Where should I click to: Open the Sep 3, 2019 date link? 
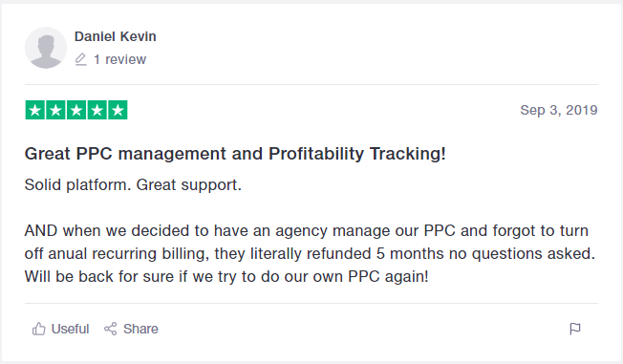pos(559,110)
